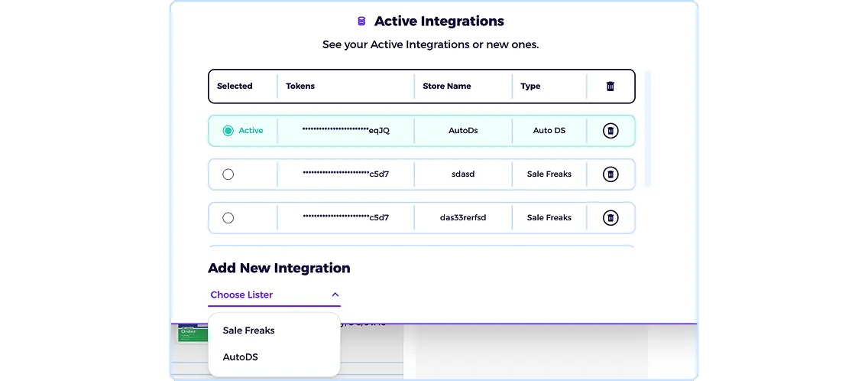Click the Selected column header
The width and height of the screenshot is (868, 381).
click(x=235, y=86)
